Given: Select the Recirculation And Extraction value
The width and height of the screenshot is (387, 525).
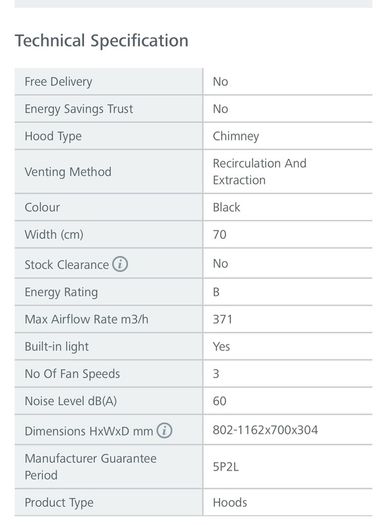Looking at the screenshot, I should [x=259, y=172].
